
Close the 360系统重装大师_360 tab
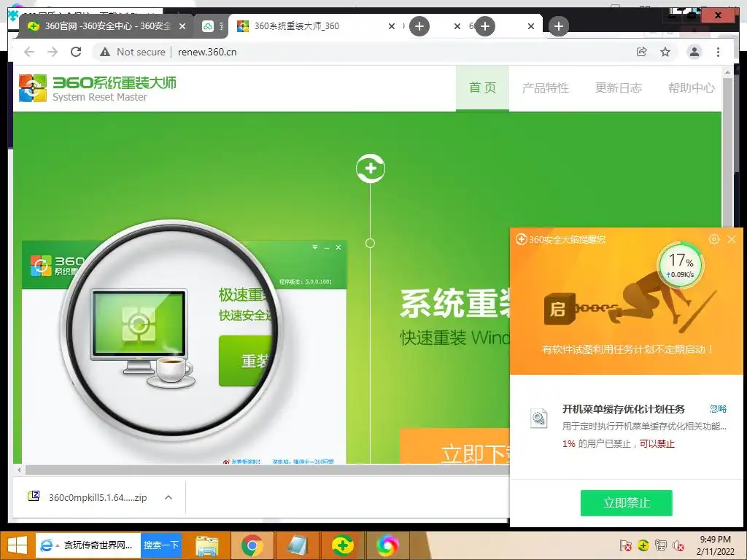tap(392, 26)
